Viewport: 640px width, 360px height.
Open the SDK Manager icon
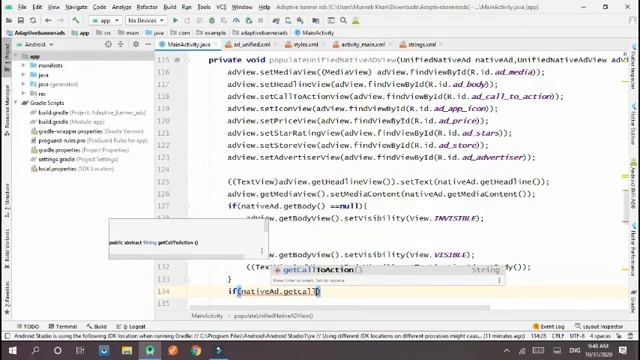300,20
